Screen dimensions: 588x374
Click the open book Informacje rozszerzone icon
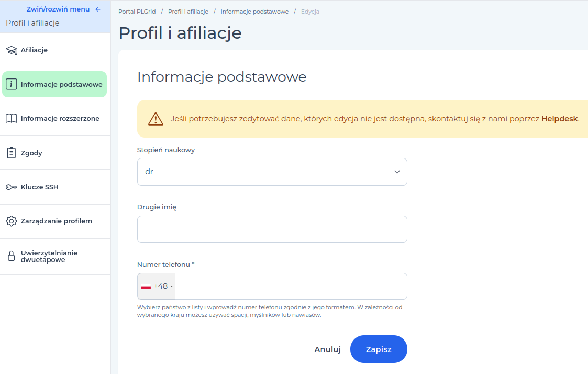pos(11,119)
